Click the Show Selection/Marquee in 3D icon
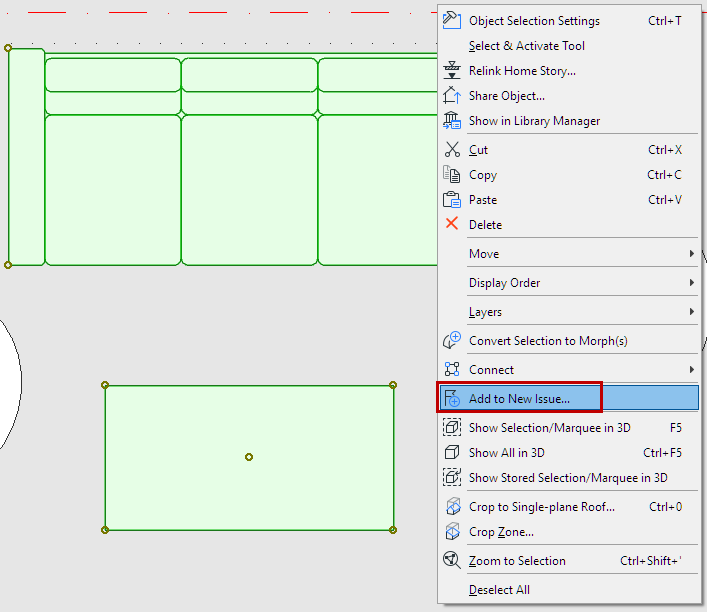Viewport: 707px width, 612px height. pyautogui.click(x=451, y=427)
